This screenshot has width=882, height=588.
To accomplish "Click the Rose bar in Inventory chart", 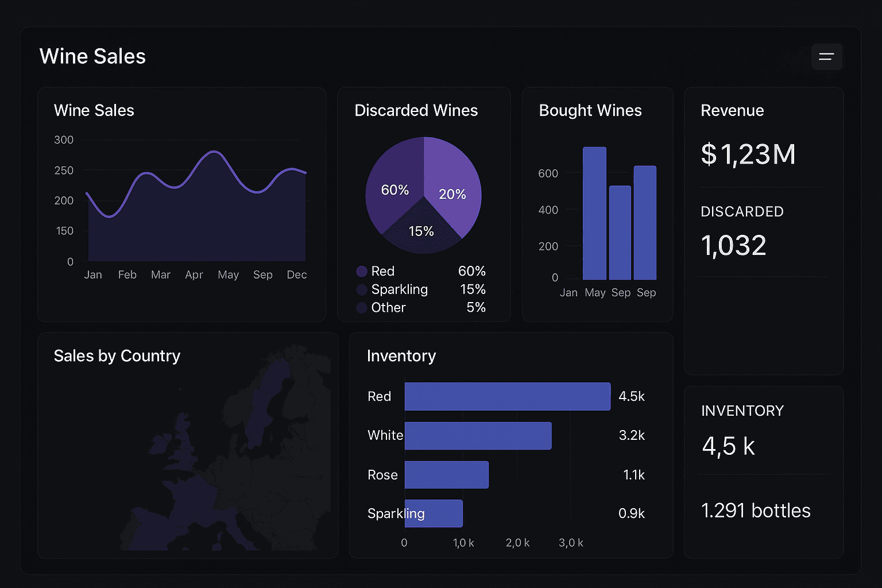I will click(446, 475).
